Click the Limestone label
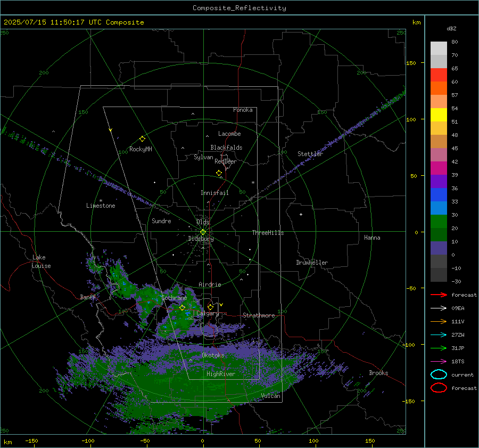Image resolution: width=479 pixels, height=448 pixels. pyautogui.click(x=101, y=206)
